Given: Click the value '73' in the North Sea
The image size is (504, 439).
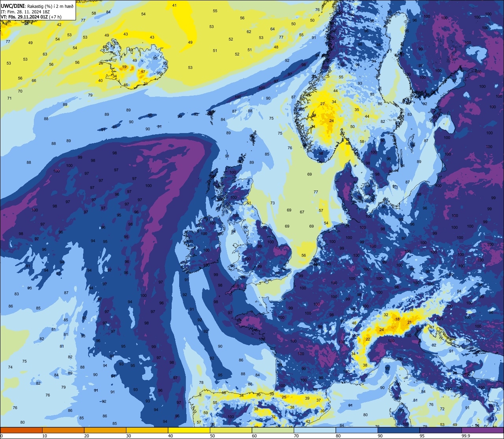Looking at the screenshot, I should (272, 203).
